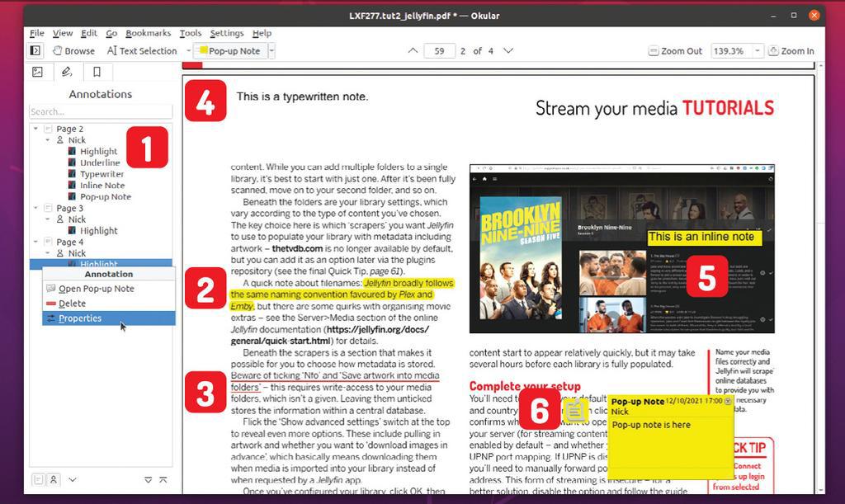Open the Pop-up Note tool dropdown arrow

[x=271, y=50]
